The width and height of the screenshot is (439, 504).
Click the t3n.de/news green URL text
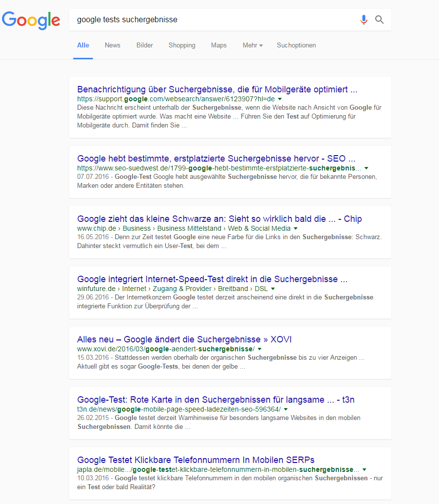click(179, 409)
